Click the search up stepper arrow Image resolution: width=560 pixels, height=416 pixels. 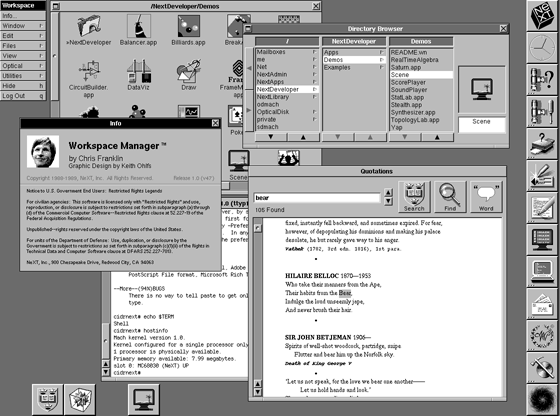coord(388,192)
